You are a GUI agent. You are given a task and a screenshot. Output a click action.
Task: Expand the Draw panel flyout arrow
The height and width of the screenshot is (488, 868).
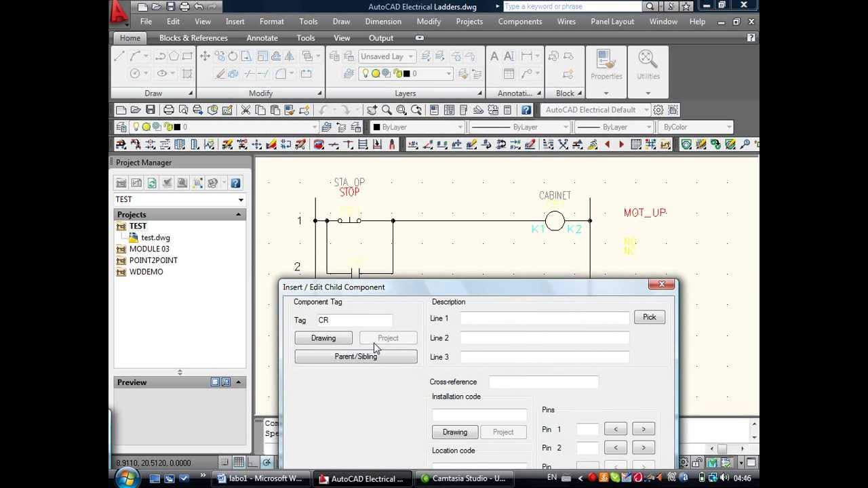point(191,94)
